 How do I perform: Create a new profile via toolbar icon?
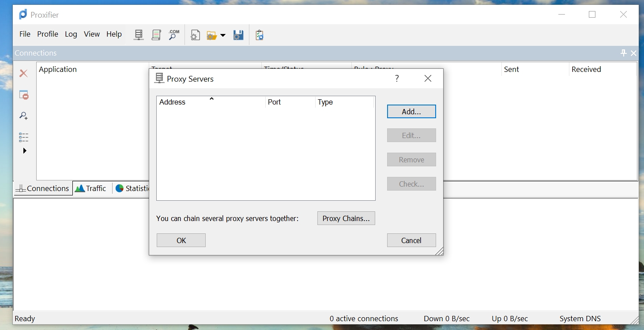click(x=195, y=35)
